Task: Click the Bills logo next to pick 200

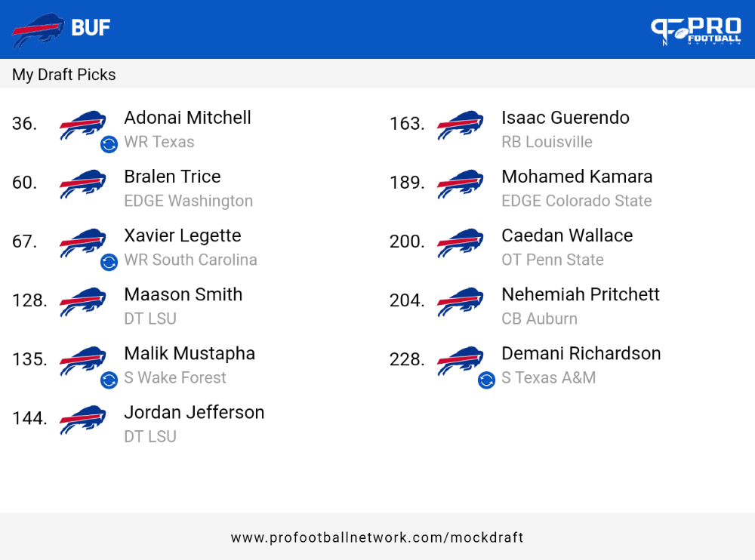Action: [461, 243]
